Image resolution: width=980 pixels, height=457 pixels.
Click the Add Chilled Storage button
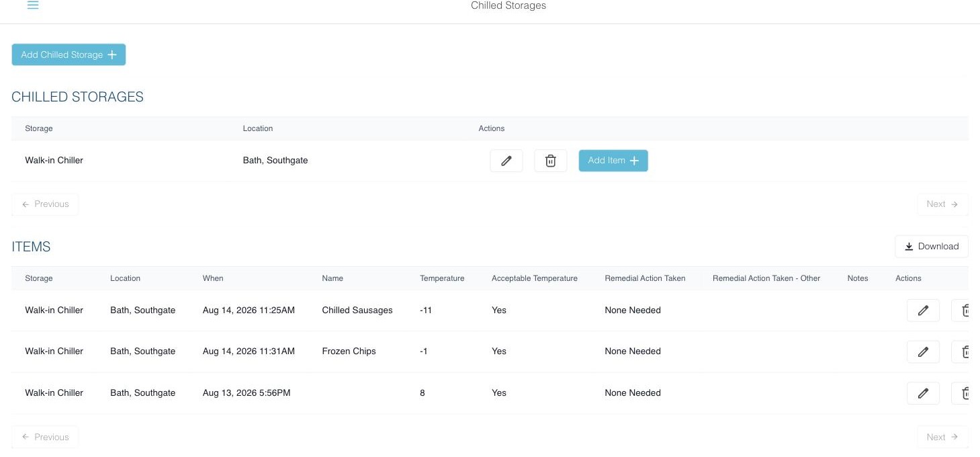tap(69, 55)
